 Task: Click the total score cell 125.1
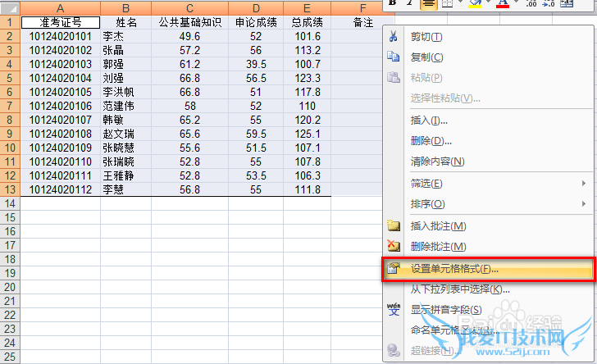308,134
